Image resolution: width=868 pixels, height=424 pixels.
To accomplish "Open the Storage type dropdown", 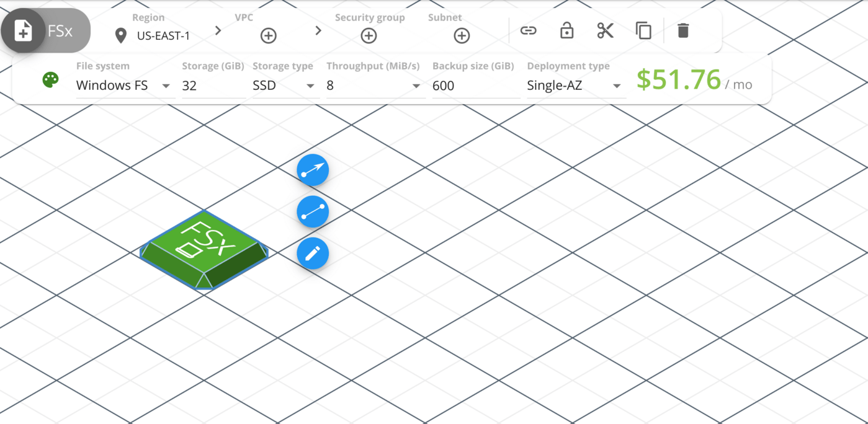I will [x=285, y=86].
